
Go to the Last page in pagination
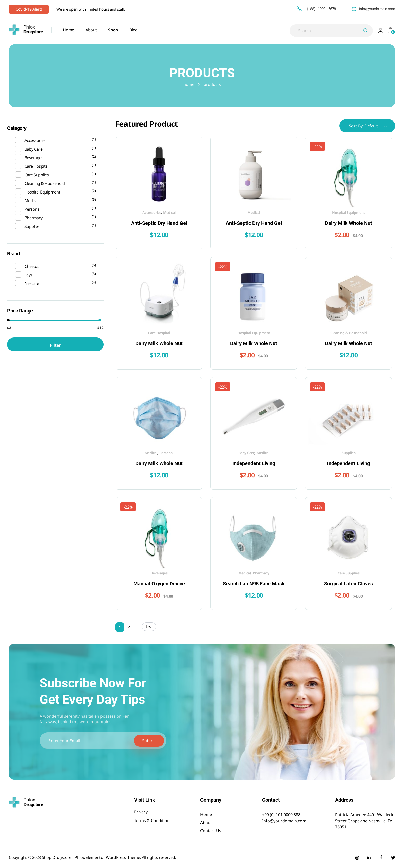point(149,626)
